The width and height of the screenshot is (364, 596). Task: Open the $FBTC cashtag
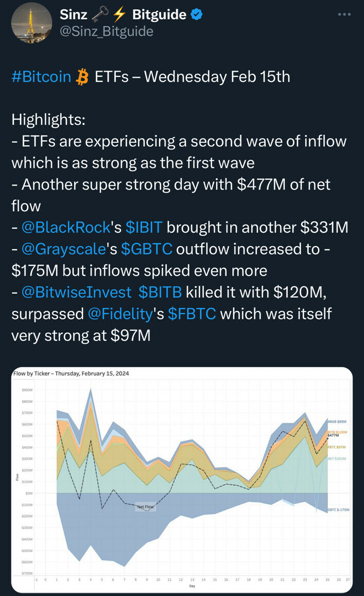click(192, 314)
